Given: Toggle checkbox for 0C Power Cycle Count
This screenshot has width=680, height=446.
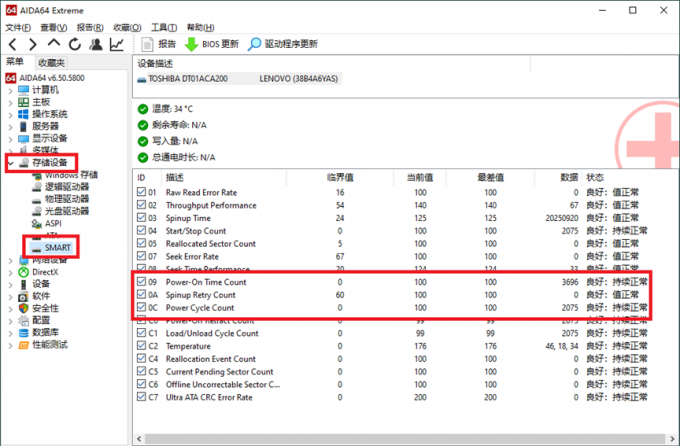Looking at the screenshot, I should [x=141, y=307].
